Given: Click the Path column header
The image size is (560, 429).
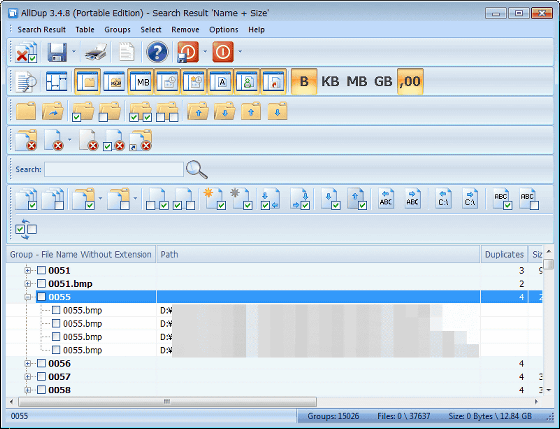Looking at the screenshot, I should tap(318, 254).
